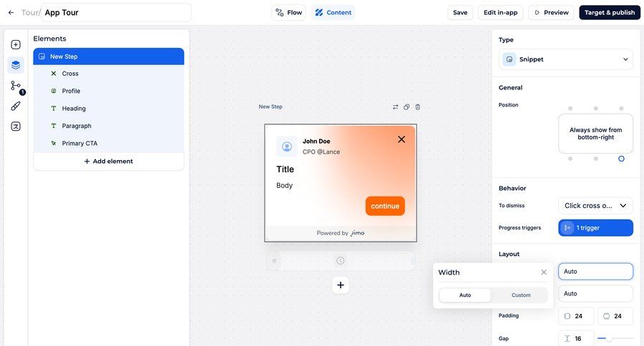Click the trash icon above the step
Screen dimensions: 644x346
pyautogui.click(x=418, y=107)
